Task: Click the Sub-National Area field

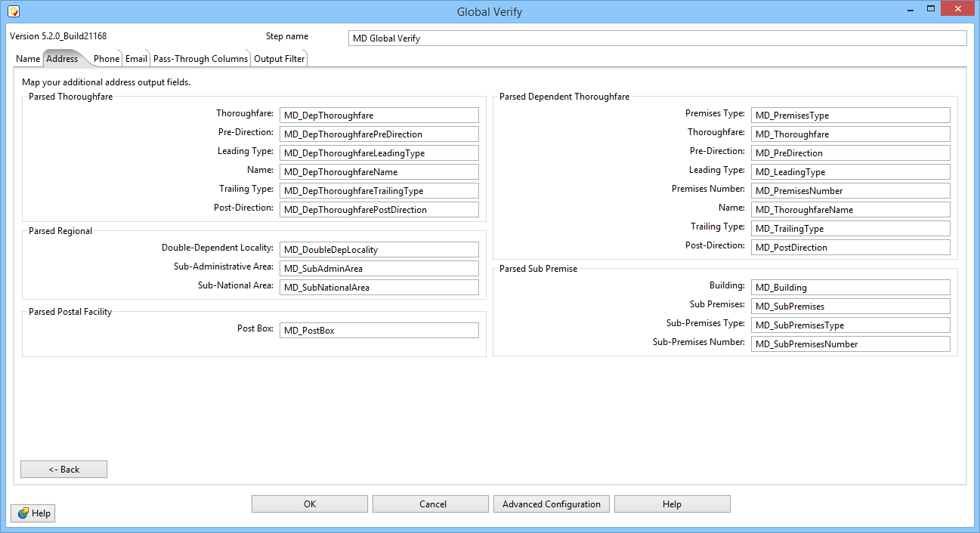Action: click(x=379, y=288)
